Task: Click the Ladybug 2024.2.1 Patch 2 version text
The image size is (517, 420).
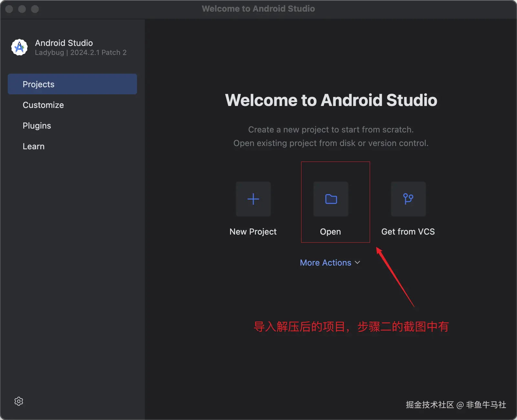Action: [x=81, y=53]
